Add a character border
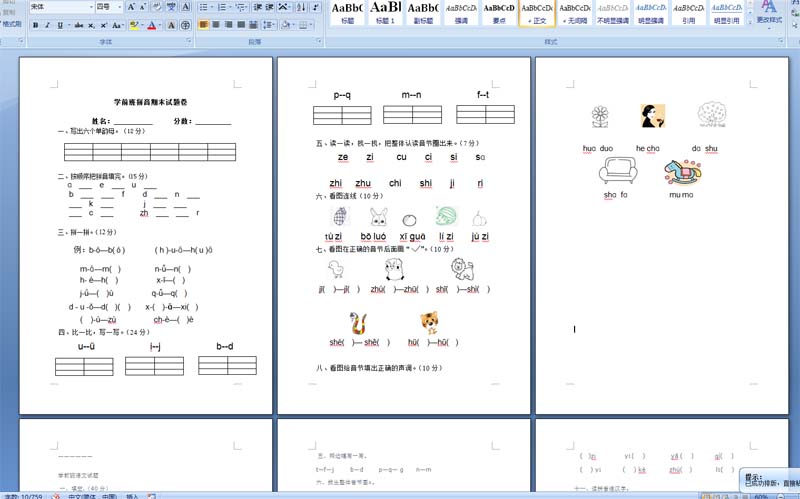The image size is (800, 499). point(186,7)
